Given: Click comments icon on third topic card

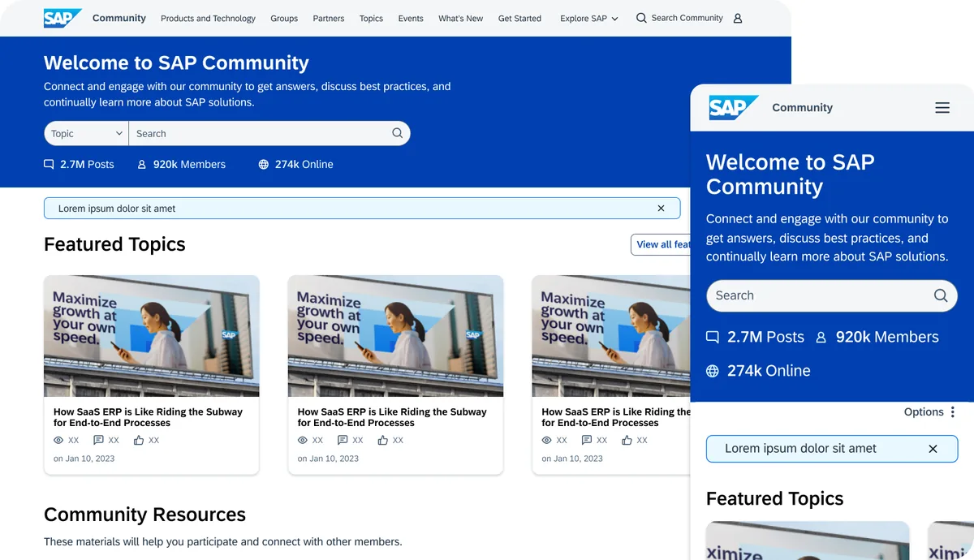Looking at the screenshot, I should coord(587,440).
